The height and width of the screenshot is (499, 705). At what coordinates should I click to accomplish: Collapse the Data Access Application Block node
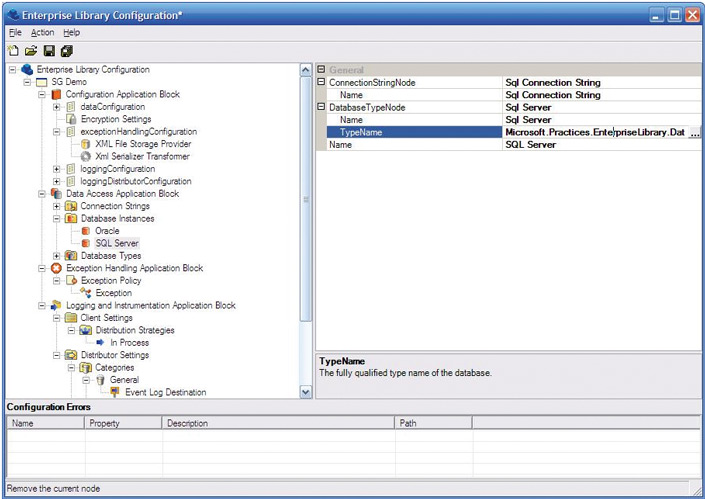[42, 194]
